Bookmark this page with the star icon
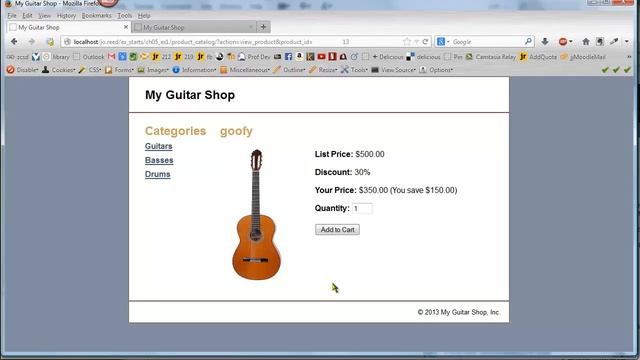Image resolution: width=640 pixels, height=360 pixels. click(x=407, y=42)
